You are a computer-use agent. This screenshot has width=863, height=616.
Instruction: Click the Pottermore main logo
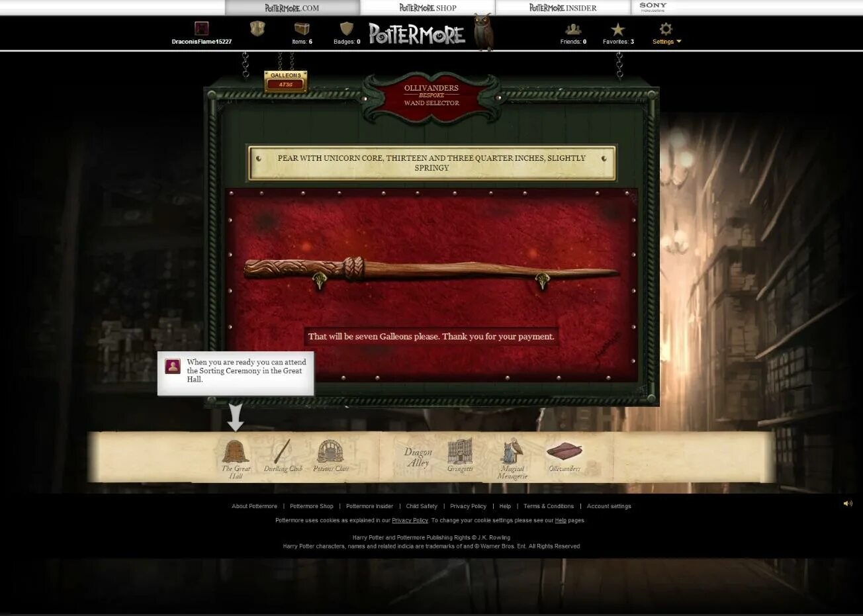417,34
